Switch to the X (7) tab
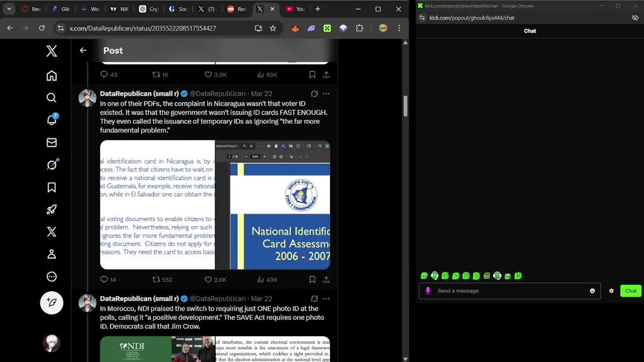 click(x=207, y=9)
